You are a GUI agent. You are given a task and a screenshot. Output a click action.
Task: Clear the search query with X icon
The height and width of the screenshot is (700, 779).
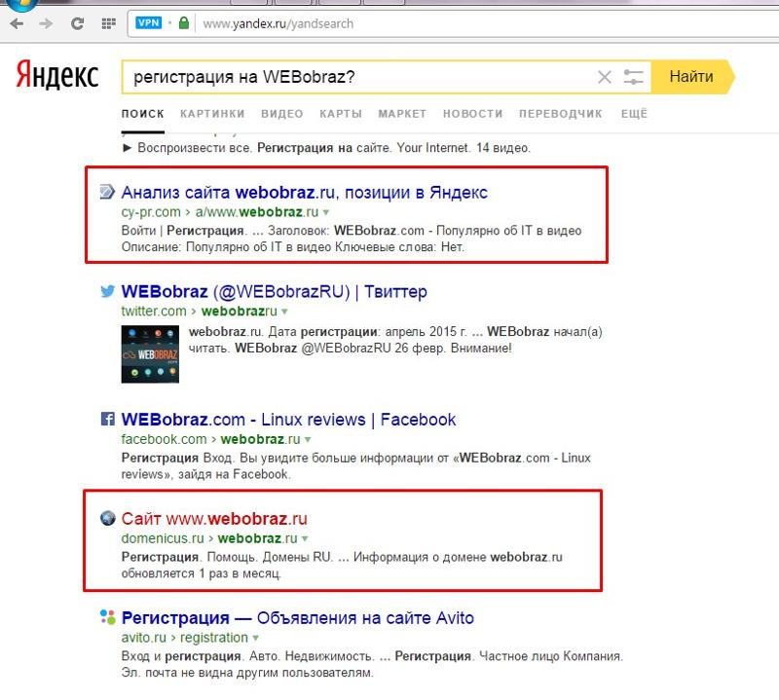click(x=604, y=77)
